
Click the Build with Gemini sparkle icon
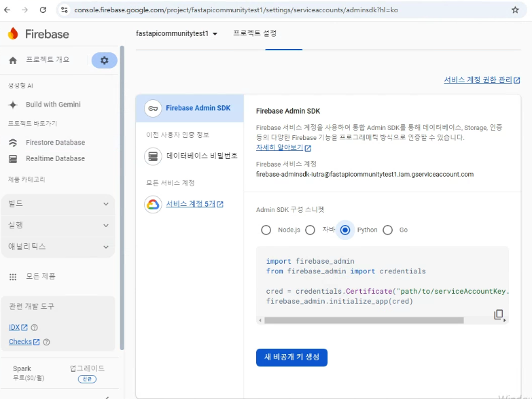coord(13,105)
